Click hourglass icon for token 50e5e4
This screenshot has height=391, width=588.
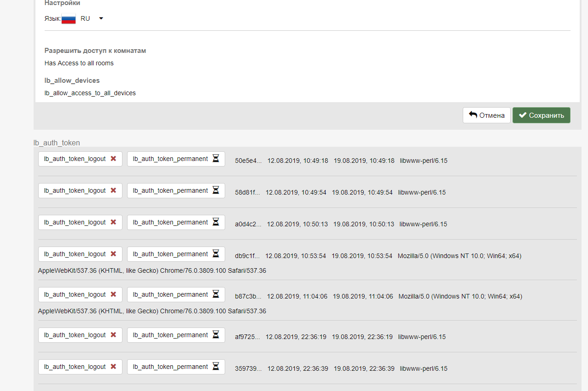(x=215, y=159)
